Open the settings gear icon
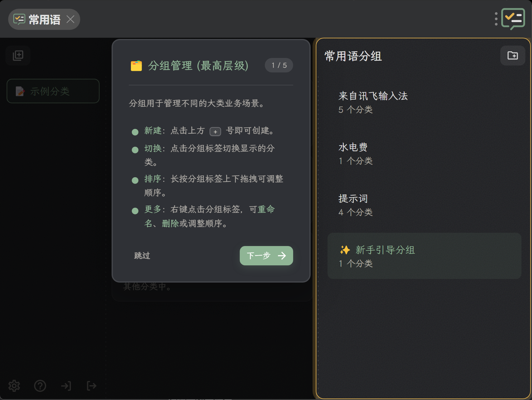 tap(14, 386)
